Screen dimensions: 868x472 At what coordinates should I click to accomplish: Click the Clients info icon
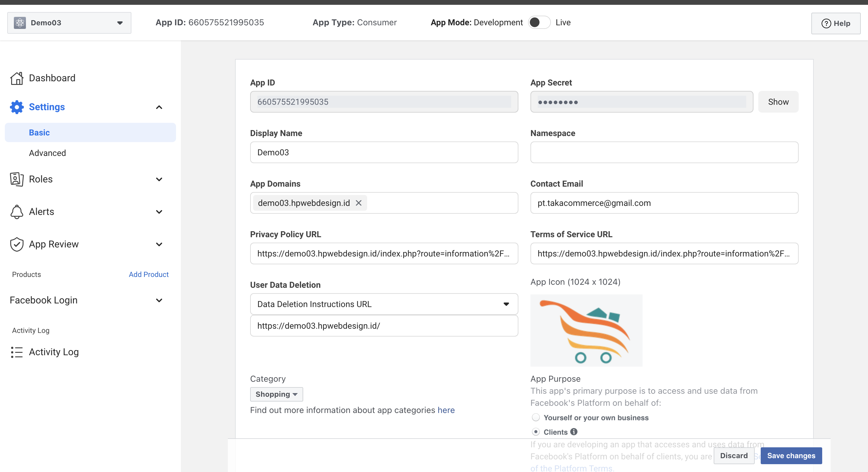(574, 432)
